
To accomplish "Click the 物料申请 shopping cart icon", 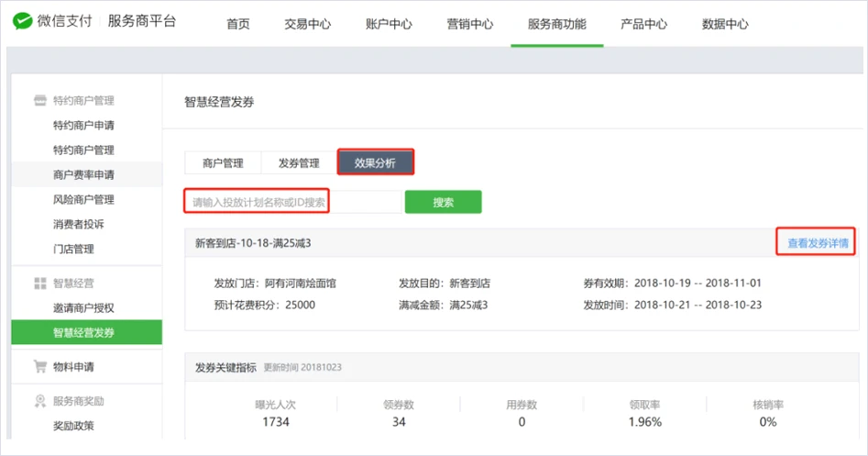I will 39,367.
